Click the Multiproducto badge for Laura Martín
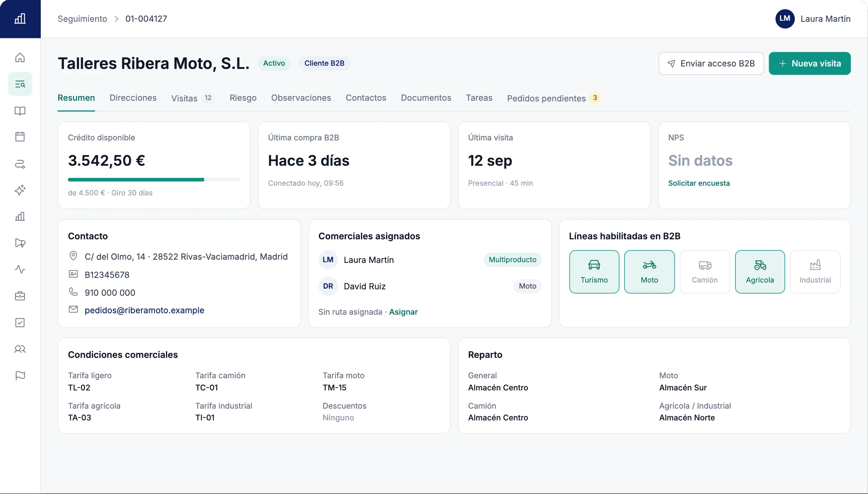The height and width of the screenshot is (494, 868). click(x=512, y=260)
